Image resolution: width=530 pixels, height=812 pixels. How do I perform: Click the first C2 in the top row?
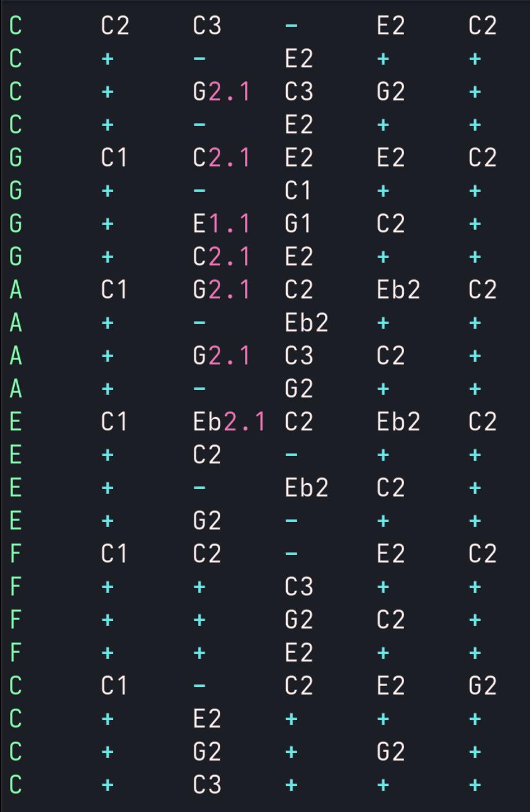[115, 26]
